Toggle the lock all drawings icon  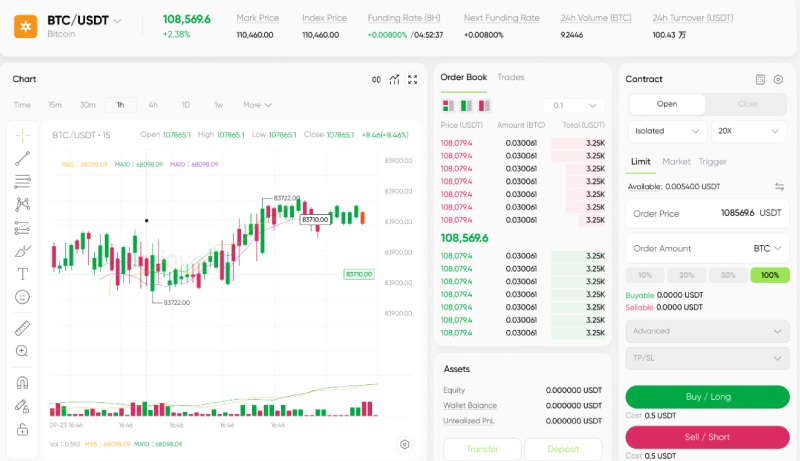[22, 429]
